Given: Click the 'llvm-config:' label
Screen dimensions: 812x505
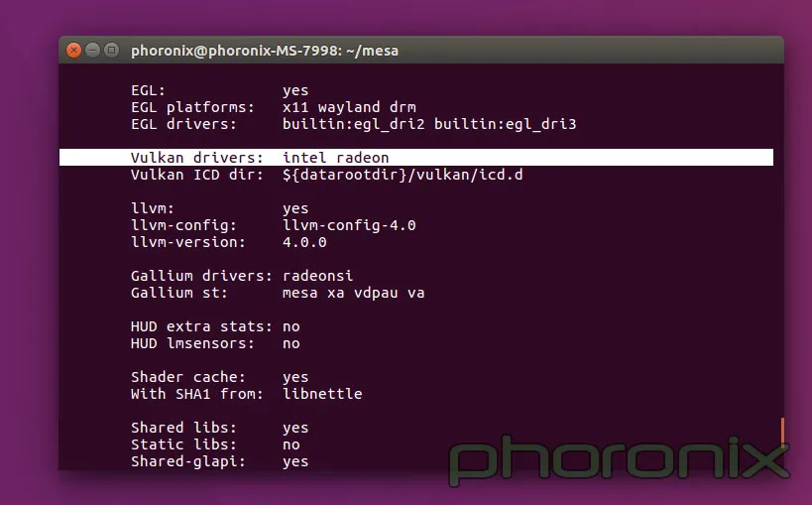Looking at the screenshot, I should [183, 225].
